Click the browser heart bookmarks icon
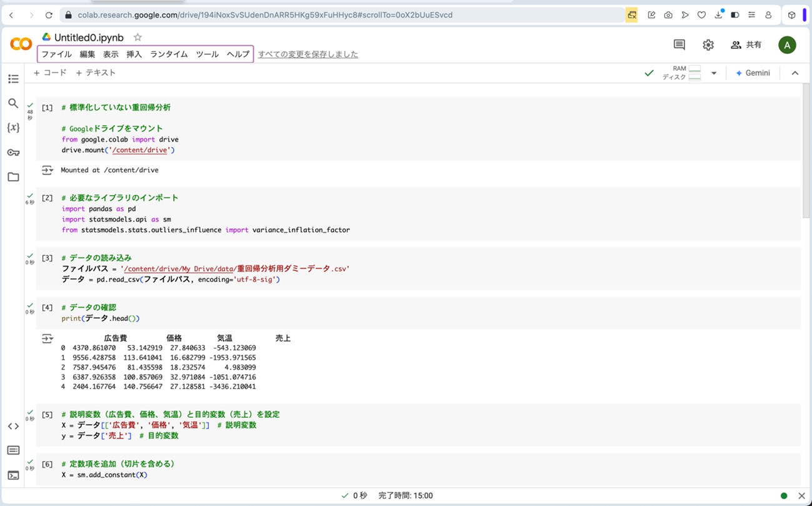The height and width of the screenshot is (506, 812). [x=701, y=15]
